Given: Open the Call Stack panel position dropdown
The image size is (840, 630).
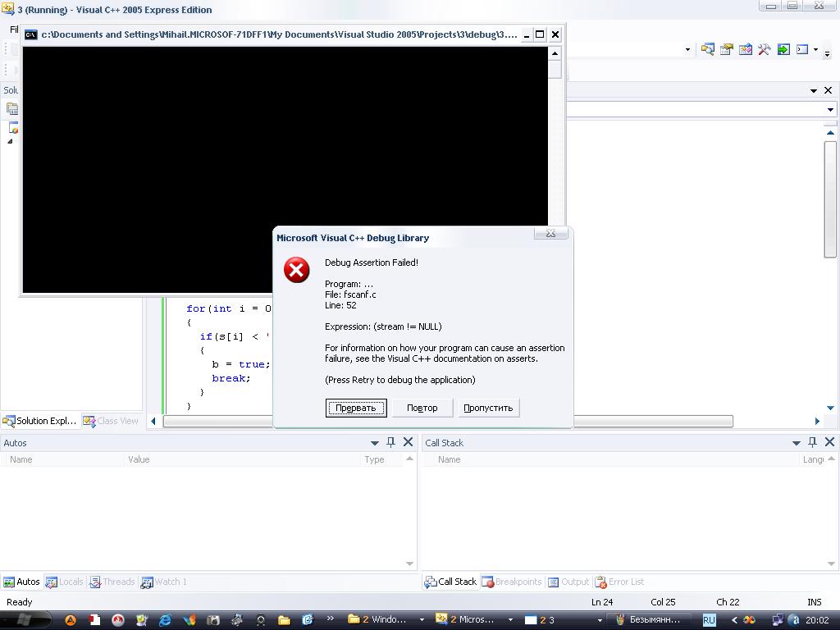Looking at the screenshot, I should [x=796, y=443].
